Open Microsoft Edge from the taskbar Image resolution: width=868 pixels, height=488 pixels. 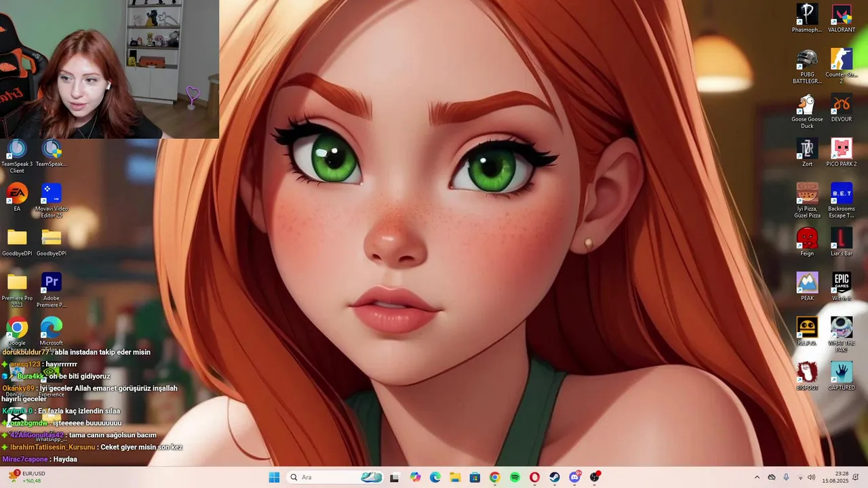435,477
